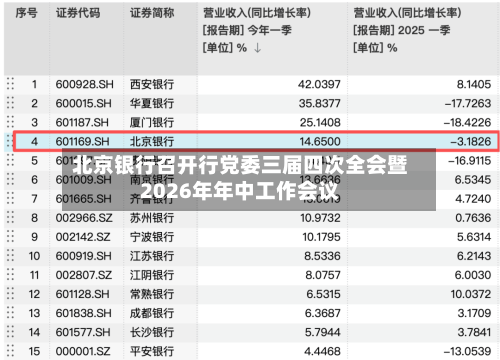500x360 pixels.
Task: Click the drag handle of row 9 宁波银行
Action: point(10,236)
